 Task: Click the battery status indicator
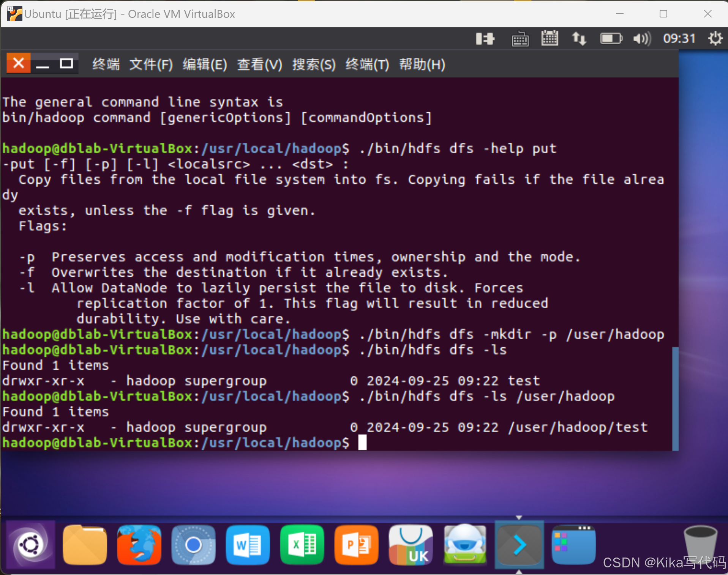[x=611, y=38]
